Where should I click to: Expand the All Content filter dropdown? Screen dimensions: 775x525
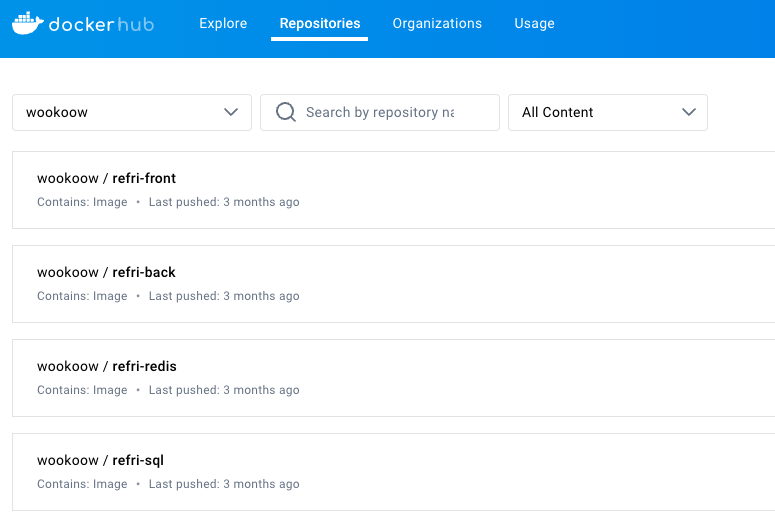pos(607,112)
